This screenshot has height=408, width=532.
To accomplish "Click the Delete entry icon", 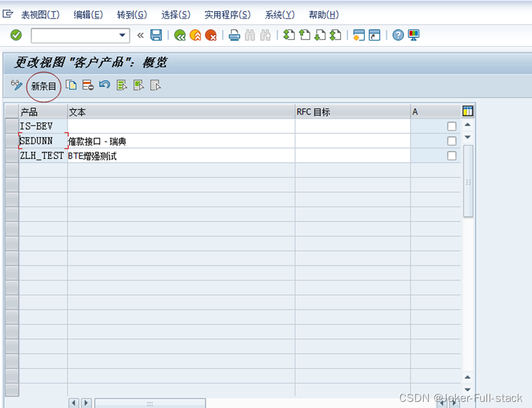I will (88, 85).
